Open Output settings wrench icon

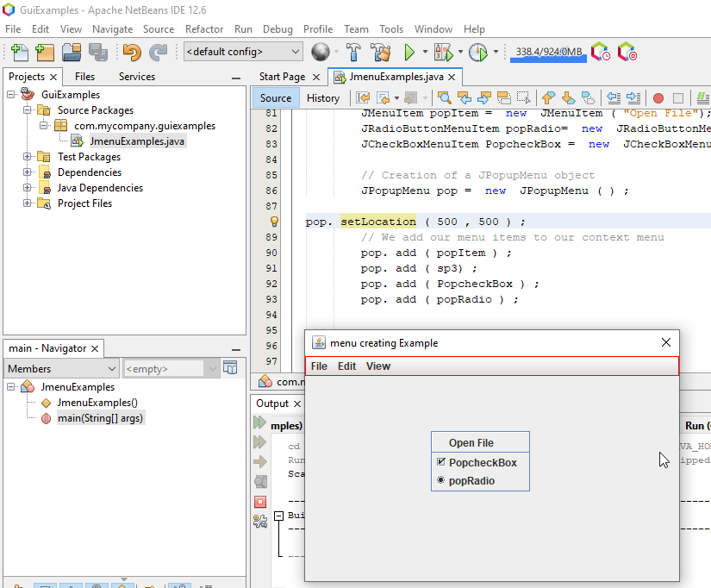260,522
